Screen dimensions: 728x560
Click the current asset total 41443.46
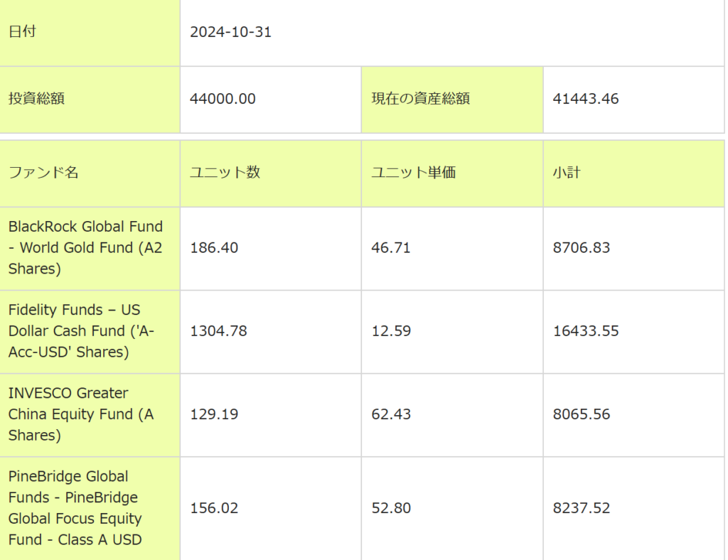click(x=586, y=99)
